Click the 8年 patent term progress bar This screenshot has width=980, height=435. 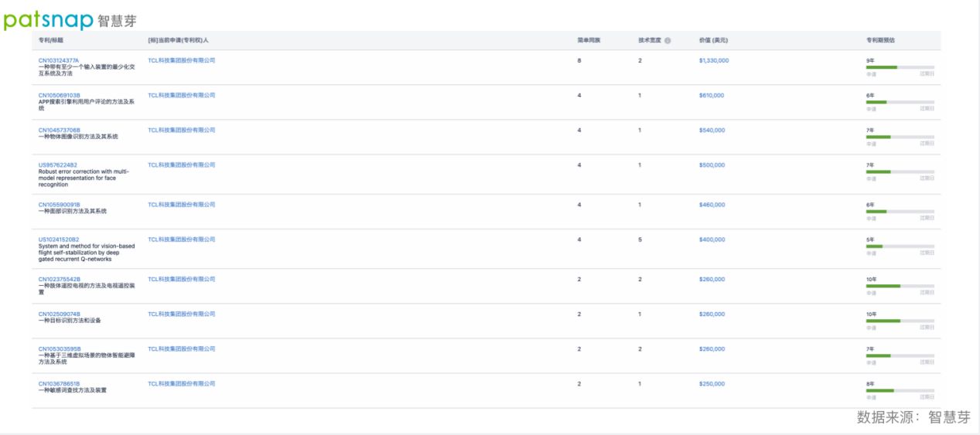[x=900, y=390]
